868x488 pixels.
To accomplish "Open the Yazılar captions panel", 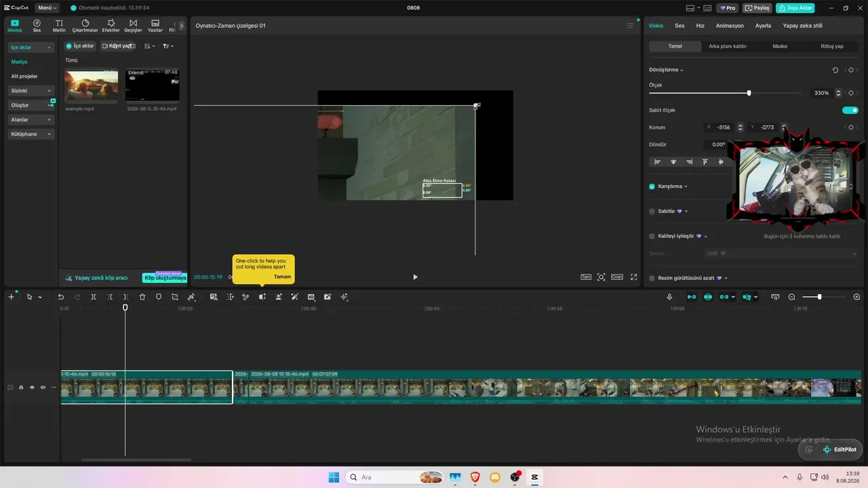I will click(155, 25).
